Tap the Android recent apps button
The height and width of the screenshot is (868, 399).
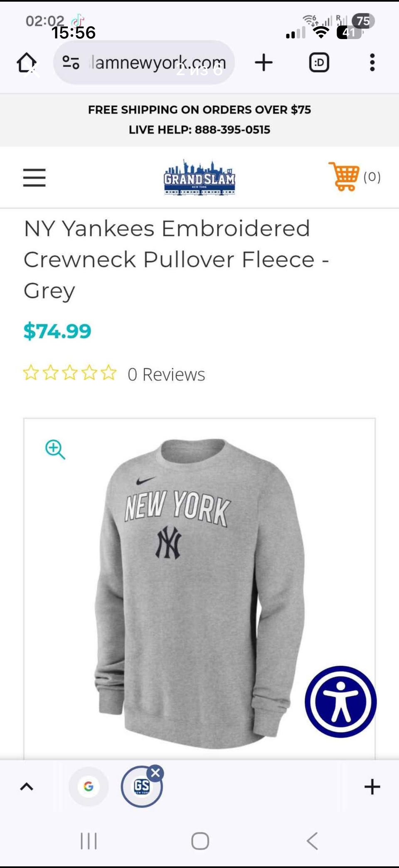pos(89,841)
